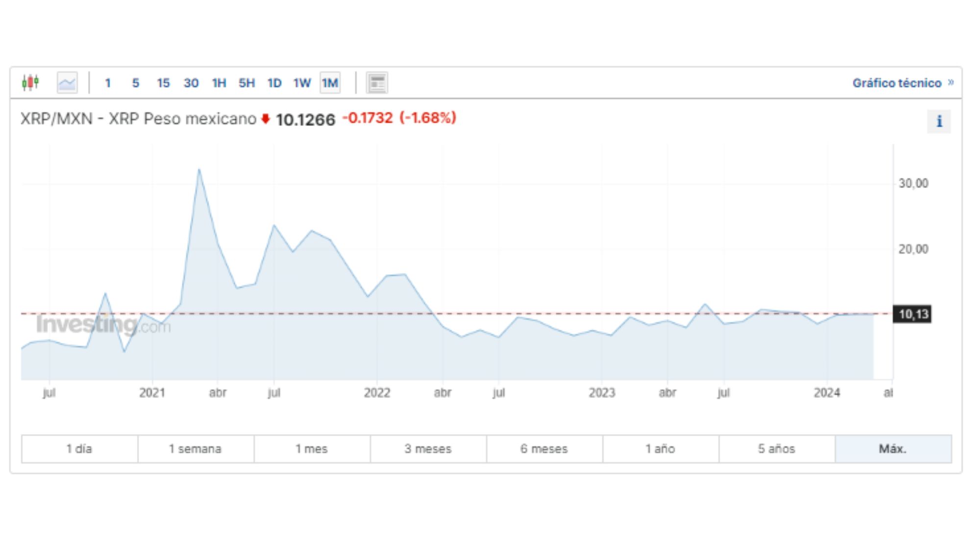Click the XRP/MXN - XRP Peso mexicano title

pyautogui.click(x=138, y=119)
